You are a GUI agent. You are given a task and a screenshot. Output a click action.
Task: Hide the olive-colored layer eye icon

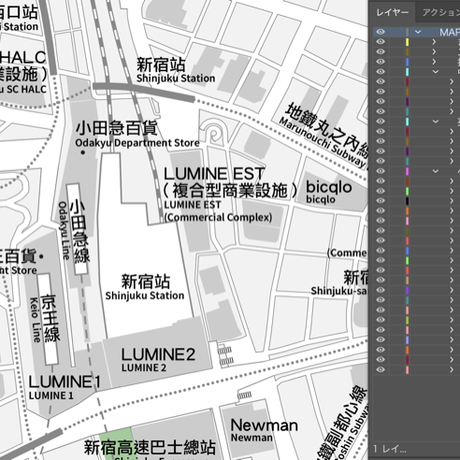pyautogui.click(x=380, y=231)
